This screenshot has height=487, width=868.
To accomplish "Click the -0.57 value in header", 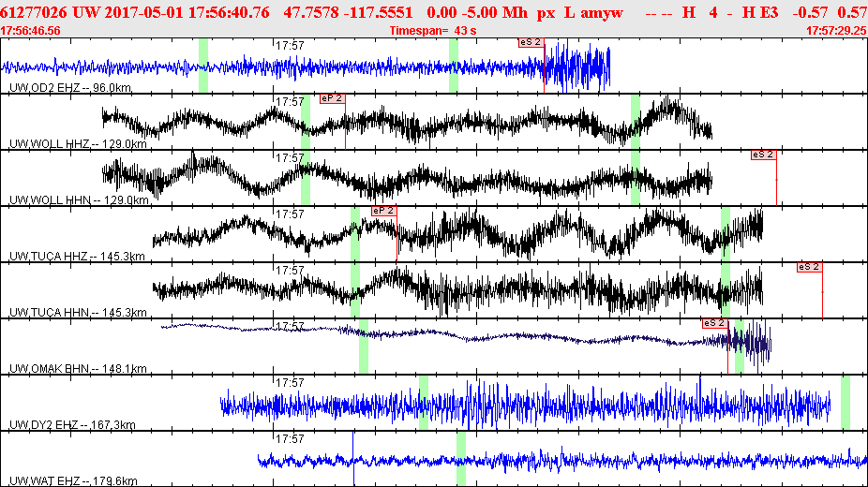I will [810, 12].
